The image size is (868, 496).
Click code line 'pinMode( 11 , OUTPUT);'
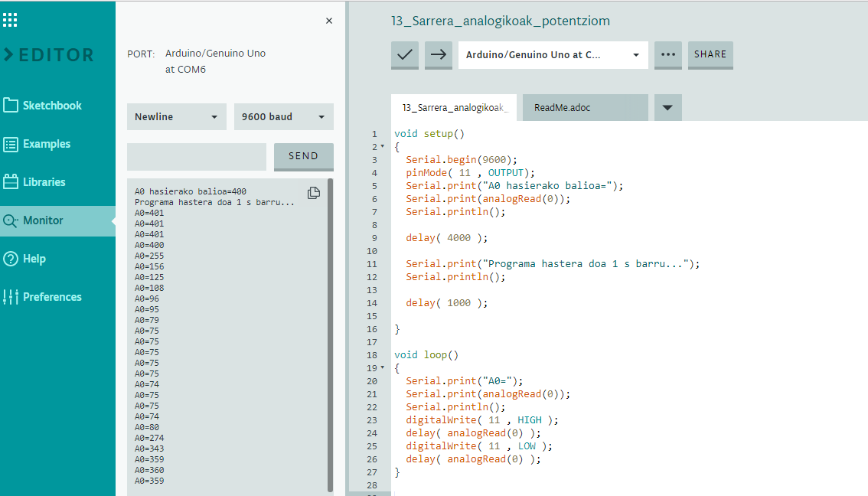coord(471,173)
